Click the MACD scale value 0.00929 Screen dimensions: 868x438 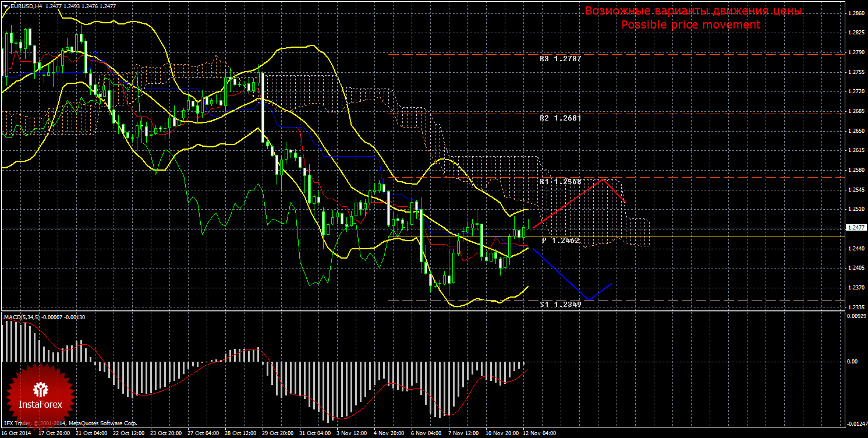tap(856, 316)
